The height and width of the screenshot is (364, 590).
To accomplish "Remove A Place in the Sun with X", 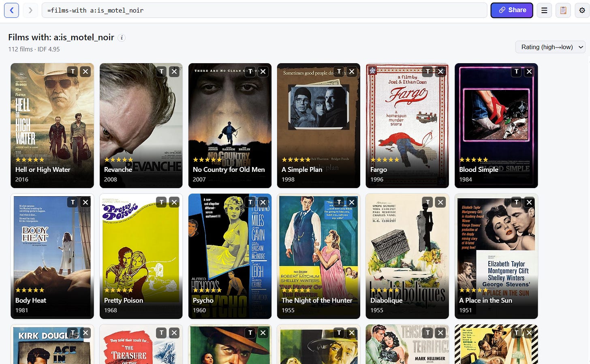I will [529, 202].
